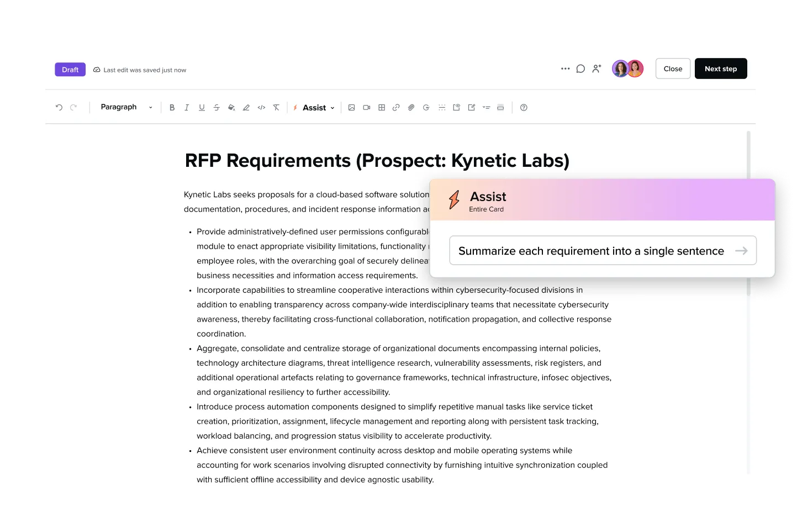797x532 pixels.
Task: Click 'Last edit was saved just now' text
Action: pyautogui.click(x=145, y=70)
